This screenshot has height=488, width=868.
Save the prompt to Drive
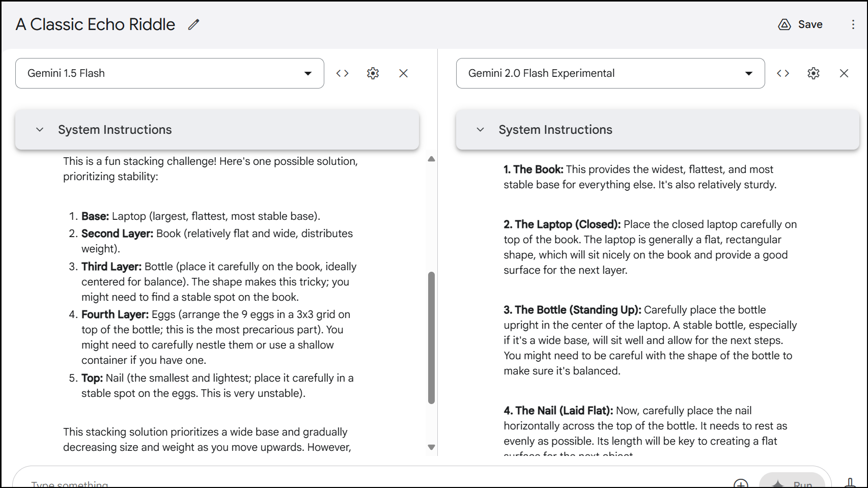tap(800, 24)
